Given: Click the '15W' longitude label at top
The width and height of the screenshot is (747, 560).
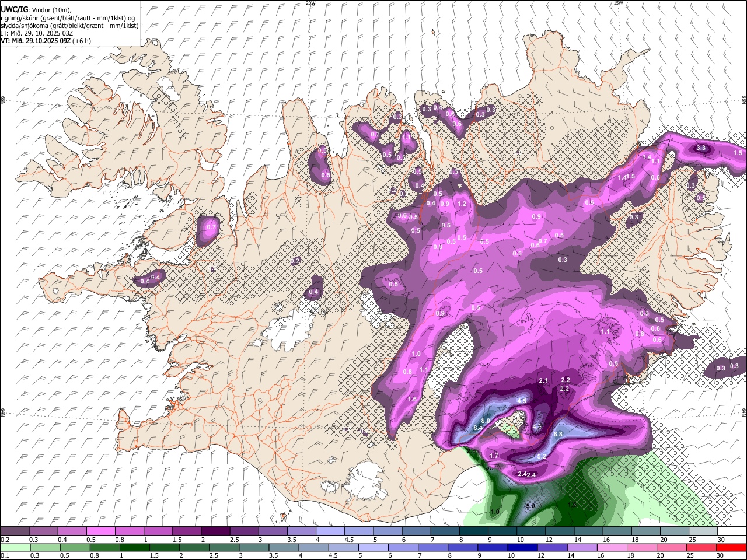Looking at the screenshot, I should point(618,3).
